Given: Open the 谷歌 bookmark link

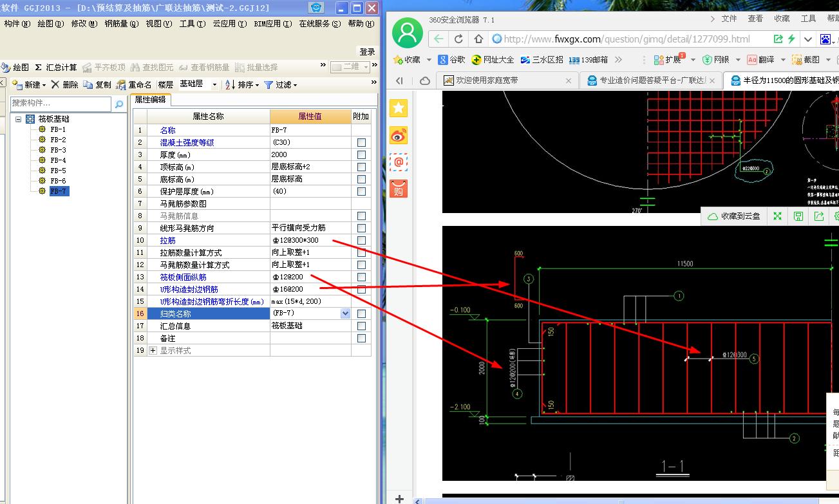Looking at the screenshot, I should point(451,59).
